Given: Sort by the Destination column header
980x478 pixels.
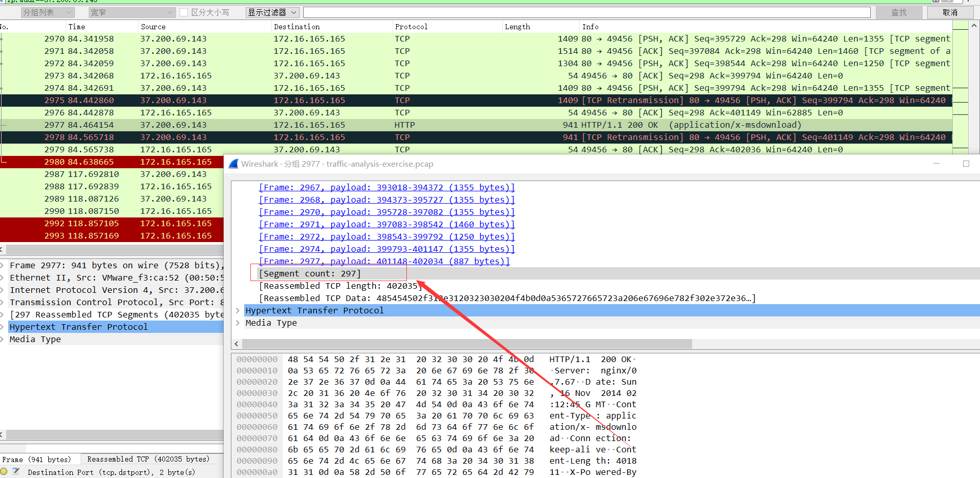Looking at the screenshot, I should [332, 27].
